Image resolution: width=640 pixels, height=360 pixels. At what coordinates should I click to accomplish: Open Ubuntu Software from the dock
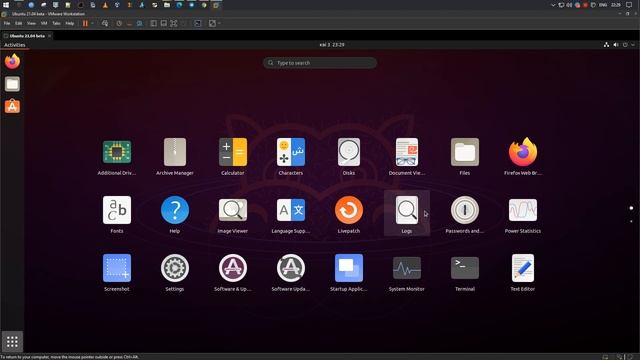(x=12, y=106)
